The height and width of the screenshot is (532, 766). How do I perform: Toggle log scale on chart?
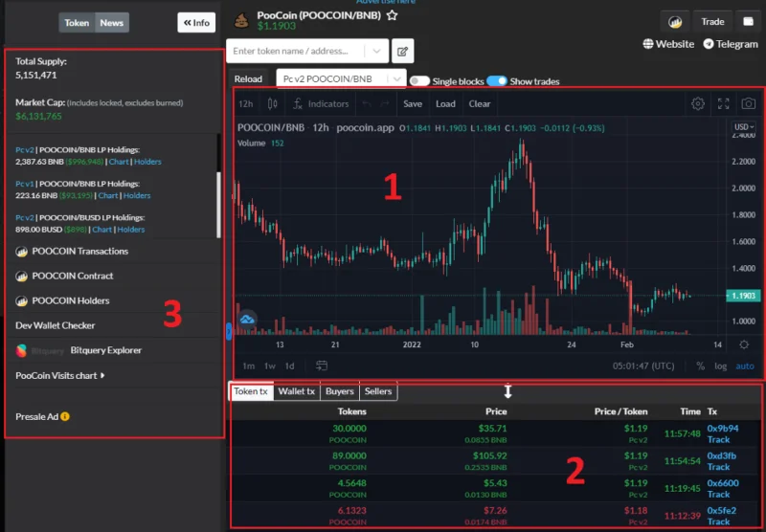pyautogui.click(x=721, y=366)
